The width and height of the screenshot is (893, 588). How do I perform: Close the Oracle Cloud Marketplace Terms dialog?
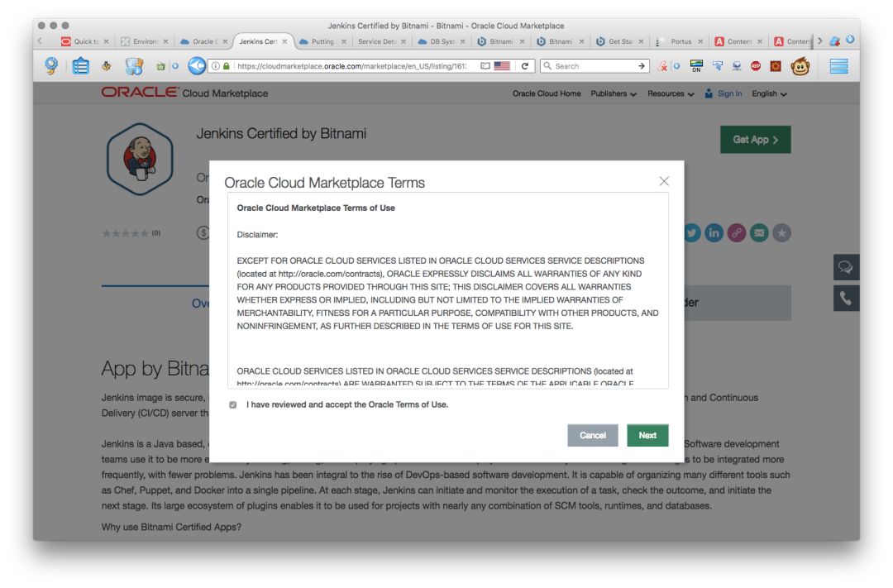[x=664, y=181]
